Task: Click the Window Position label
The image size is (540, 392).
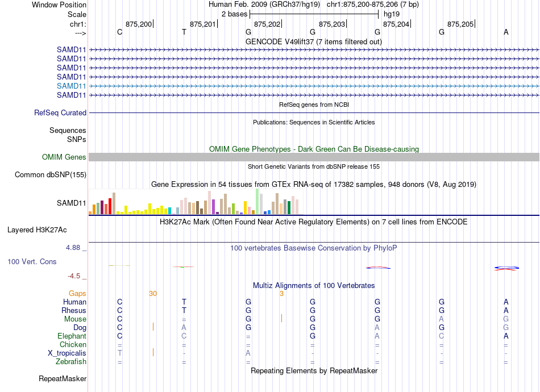Action: pyautogui.click(x=59, y=5)
